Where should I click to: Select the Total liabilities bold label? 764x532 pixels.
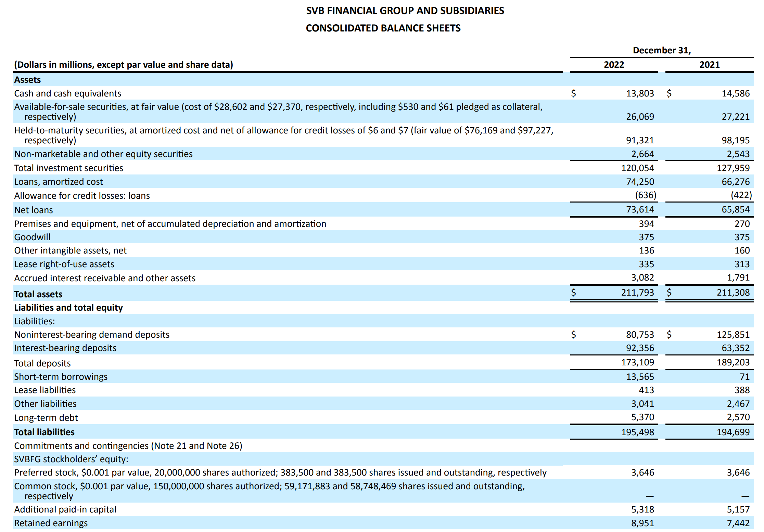[44, 432]
